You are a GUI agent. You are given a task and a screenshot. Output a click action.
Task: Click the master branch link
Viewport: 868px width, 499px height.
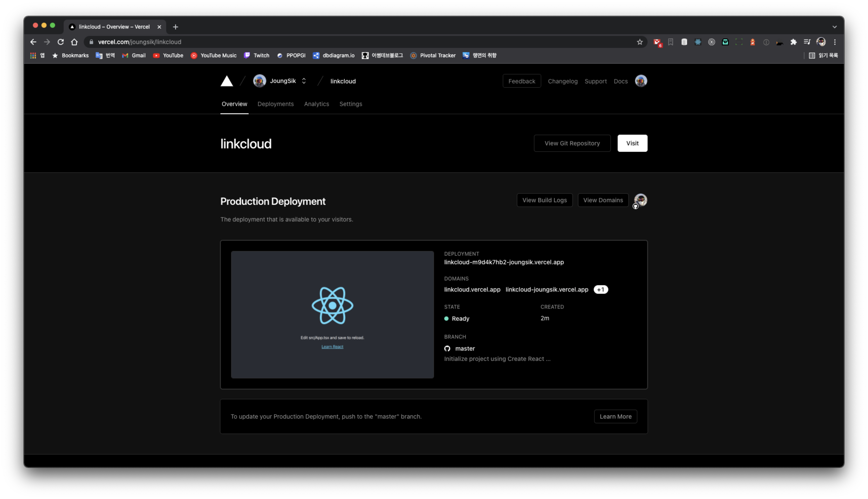click(465, 348)
